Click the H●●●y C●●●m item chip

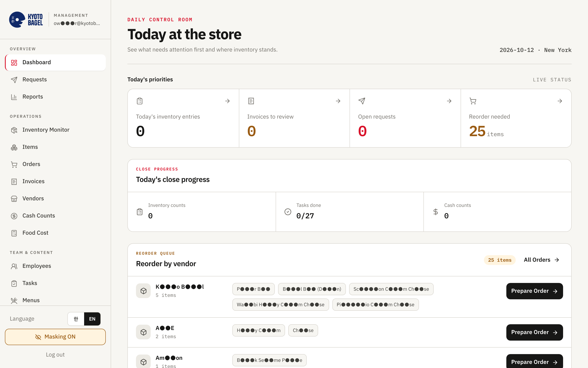point(258,330)
